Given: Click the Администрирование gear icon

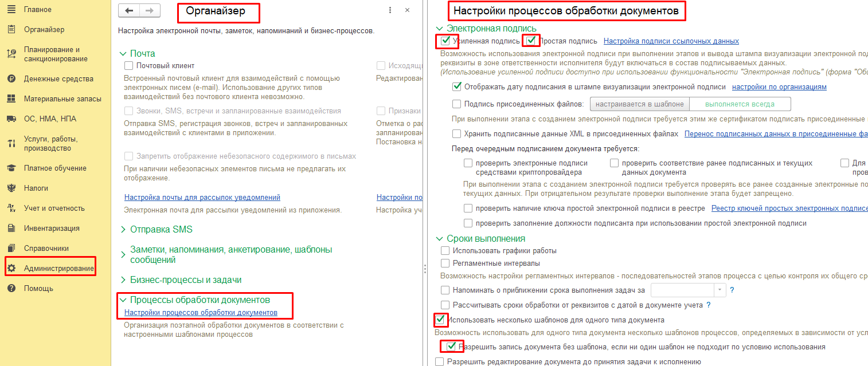Looking at the screenshot, I should pos(11,268).
